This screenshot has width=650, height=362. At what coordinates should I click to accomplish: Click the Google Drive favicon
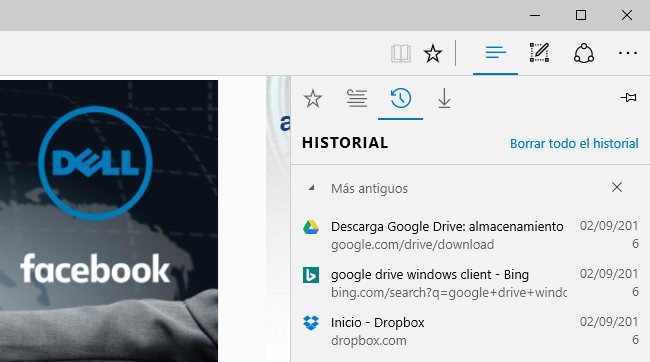(x=311, y=227)
